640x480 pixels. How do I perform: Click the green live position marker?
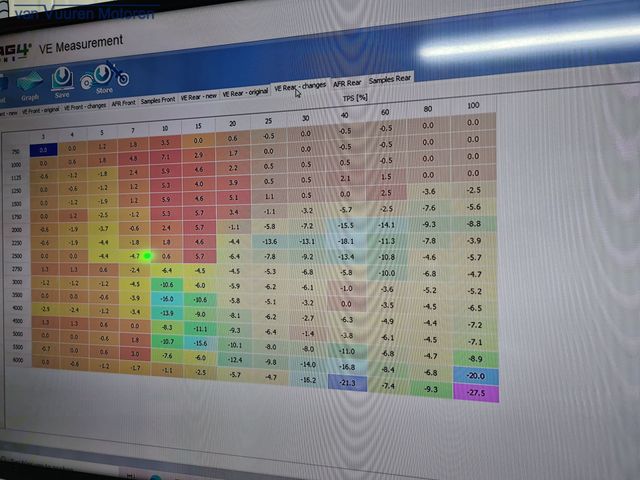pos(147,256)
